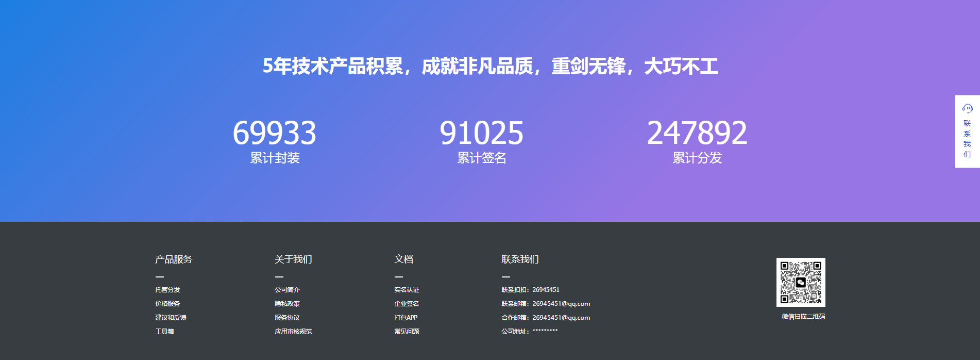Viewport: 980px width, 360px height.
Task: Go to 实名认证 documentation
Action: click(407, 290)
